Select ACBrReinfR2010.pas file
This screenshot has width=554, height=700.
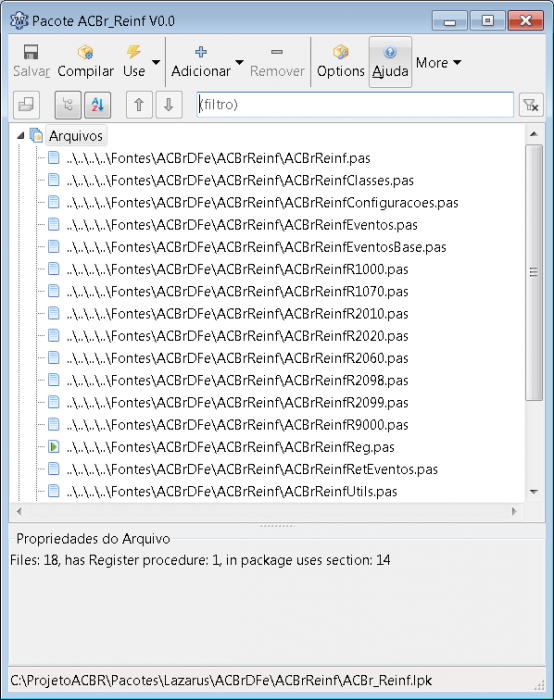pos(237,314)
